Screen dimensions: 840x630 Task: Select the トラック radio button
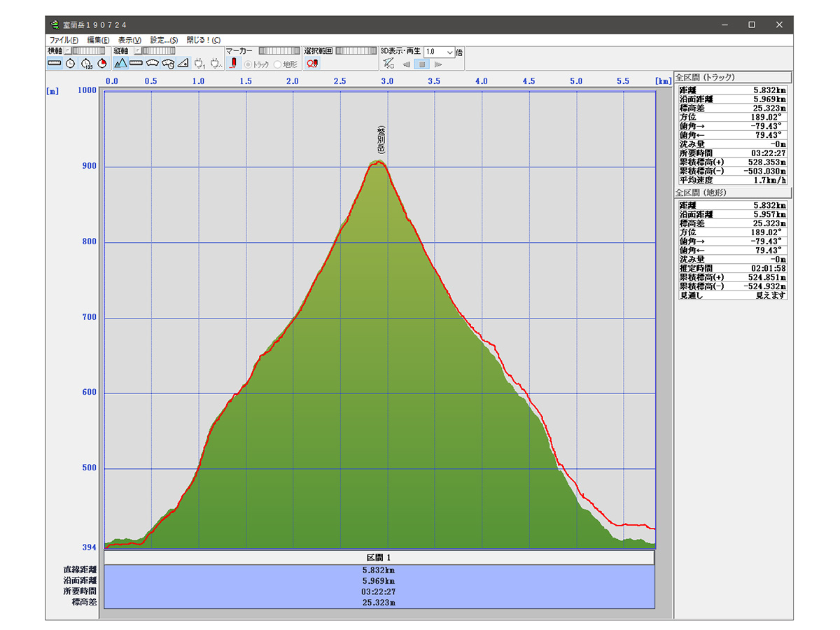248,64
